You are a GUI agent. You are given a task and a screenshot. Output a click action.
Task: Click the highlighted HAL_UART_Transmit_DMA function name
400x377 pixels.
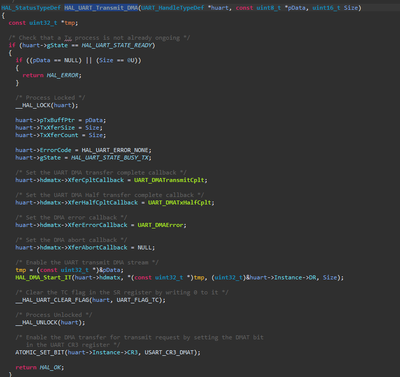click(x=101, y=8)
